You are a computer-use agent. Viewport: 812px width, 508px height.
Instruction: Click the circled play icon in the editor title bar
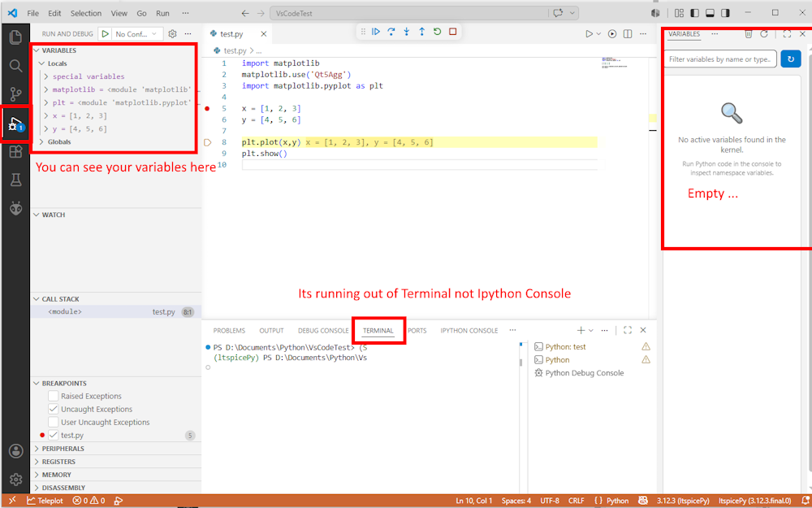pos(612,33)
